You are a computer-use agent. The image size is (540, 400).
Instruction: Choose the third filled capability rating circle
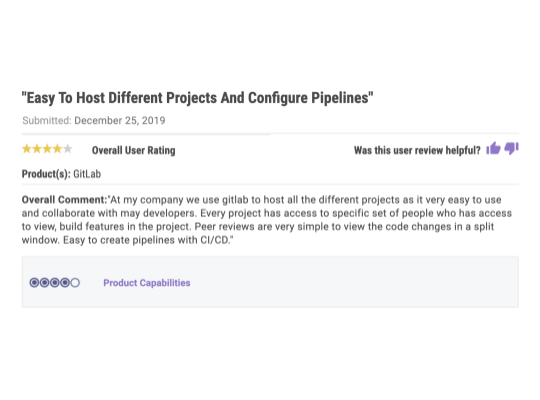coord(55,283)
